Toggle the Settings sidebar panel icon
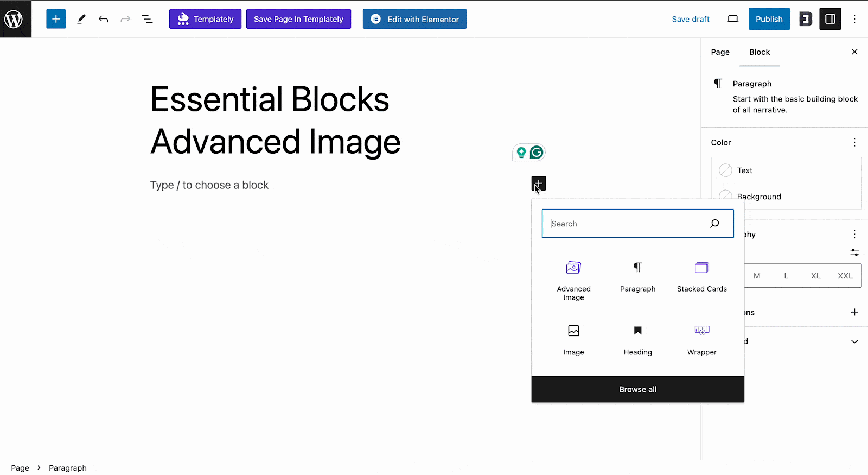Viewport: 868px width, 475px height. 830,19
